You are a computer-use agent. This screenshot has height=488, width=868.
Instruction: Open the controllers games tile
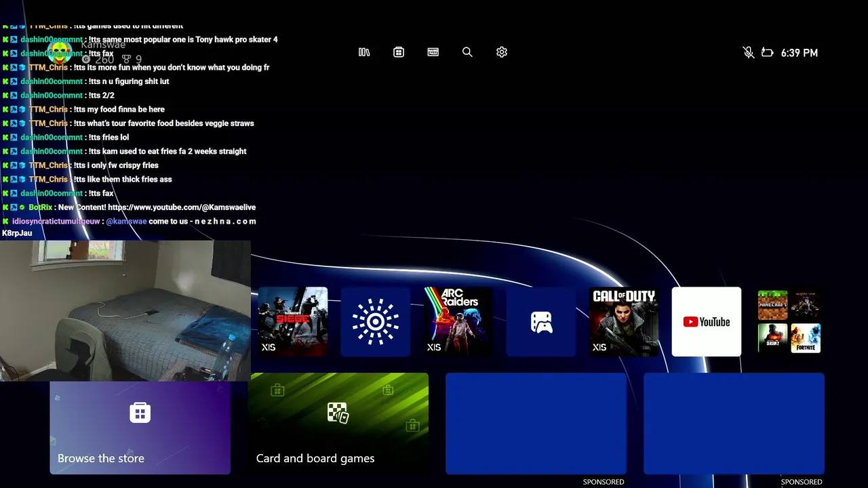[541, 321]
